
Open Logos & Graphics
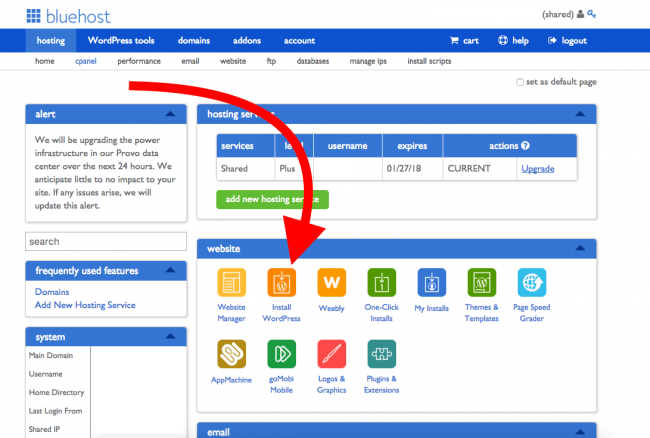point(332,354)
